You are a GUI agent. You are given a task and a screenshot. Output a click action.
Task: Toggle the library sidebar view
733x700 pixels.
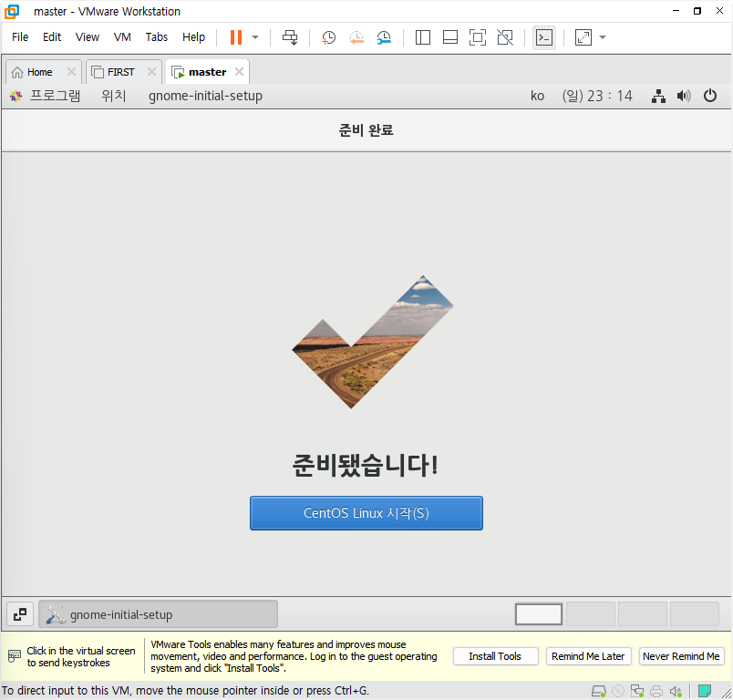tap(423, 37)
